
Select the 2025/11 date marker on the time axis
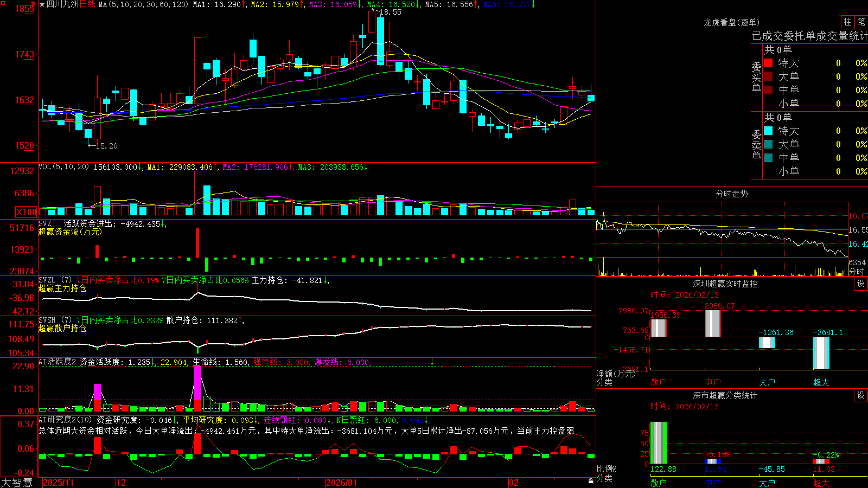click(58, 483)
